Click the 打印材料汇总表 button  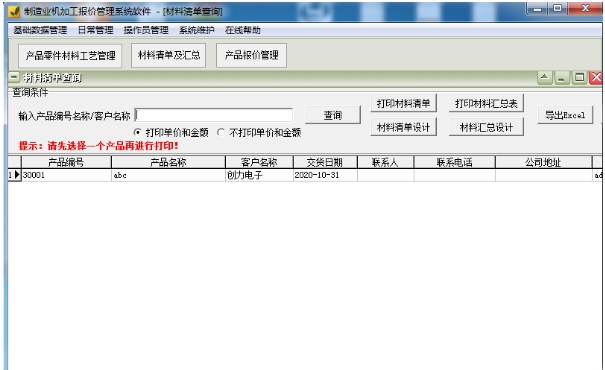[x=486, y=103]
